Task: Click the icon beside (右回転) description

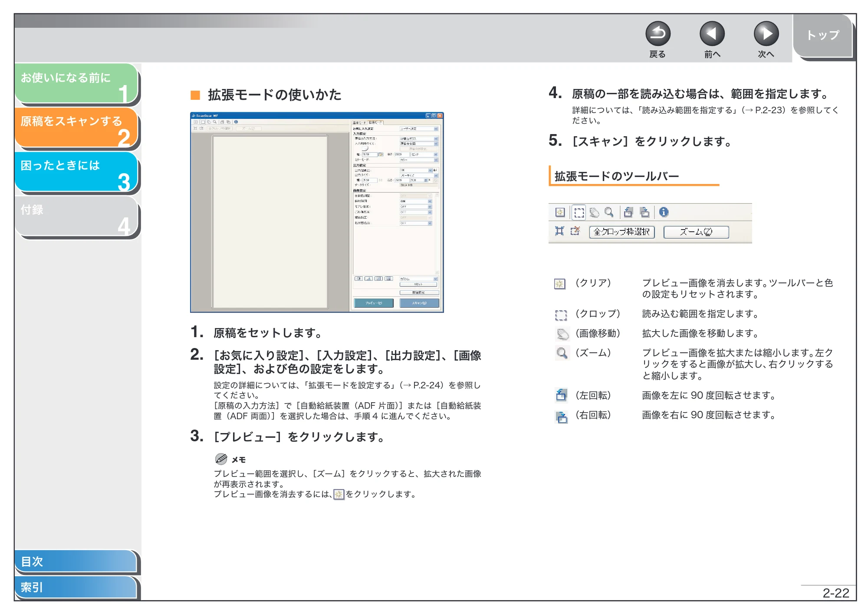Action: 562,417
